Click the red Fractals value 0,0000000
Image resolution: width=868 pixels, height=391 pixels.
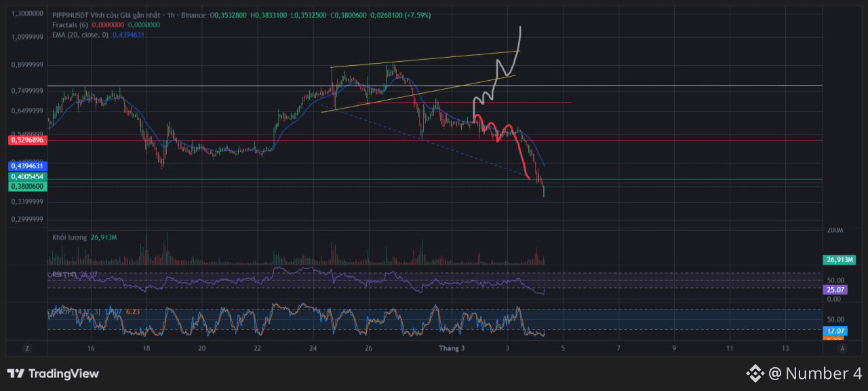pos(108,24)
